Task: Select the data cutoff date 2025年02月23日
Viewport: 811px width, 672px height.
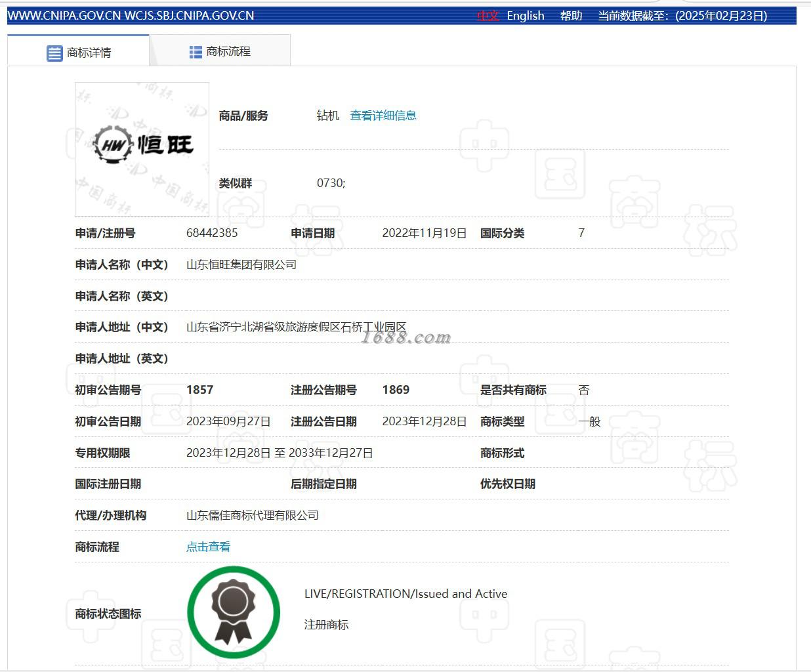Action: click(x=721, y=16)
